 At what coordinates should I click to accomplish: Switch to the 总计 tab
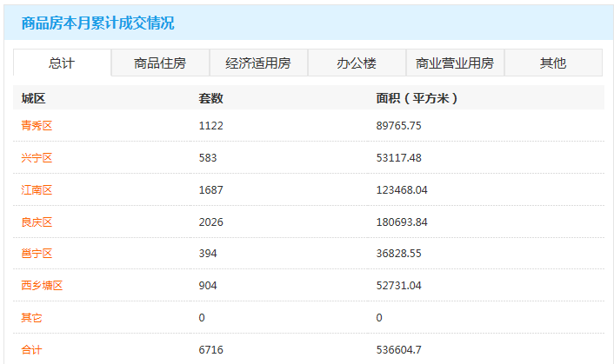pyautogui.click(x=62, y=63)
